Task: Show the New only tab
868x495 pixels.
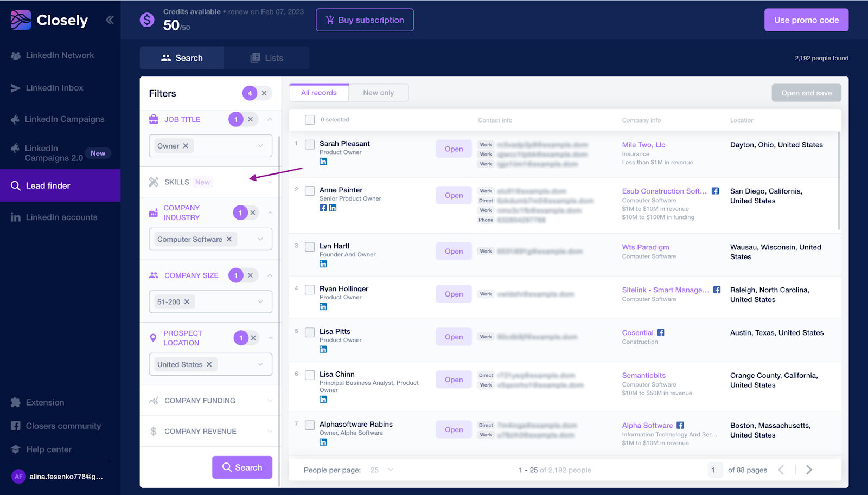Action: coord(379,93)
